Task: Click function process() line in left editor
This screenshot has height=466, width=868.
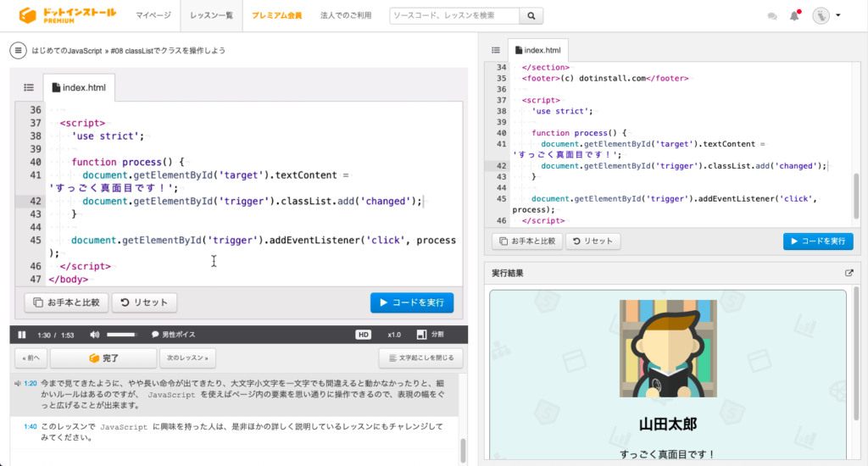Action: (x=127, y=162)
